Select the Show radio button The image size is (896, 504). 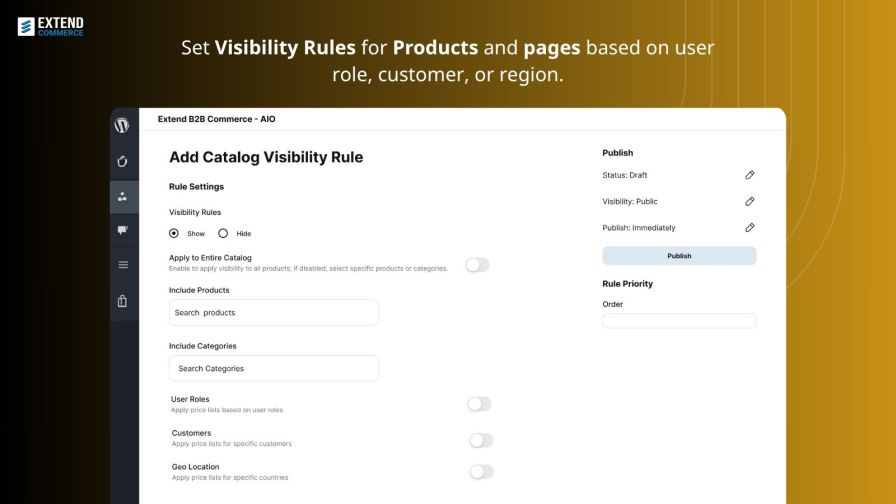point(174,233)
